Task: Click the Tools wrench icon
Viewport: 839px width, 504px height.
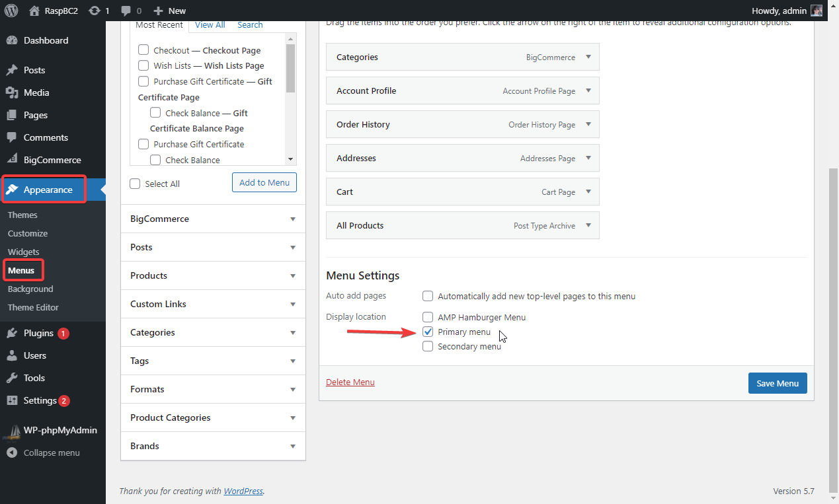Action: [12, 378]
